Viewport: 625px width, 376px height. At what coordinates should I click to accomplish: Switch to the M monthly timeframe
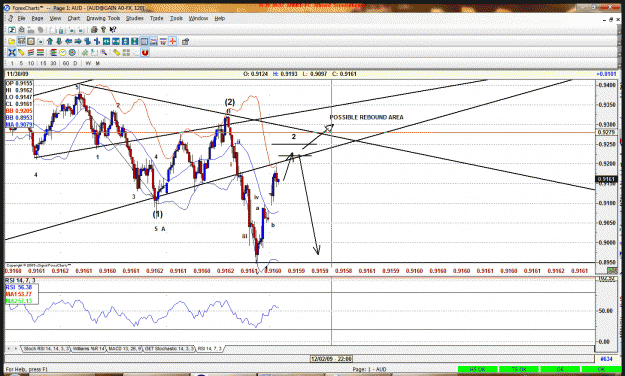pyautogui.click(x=97, y=63)
